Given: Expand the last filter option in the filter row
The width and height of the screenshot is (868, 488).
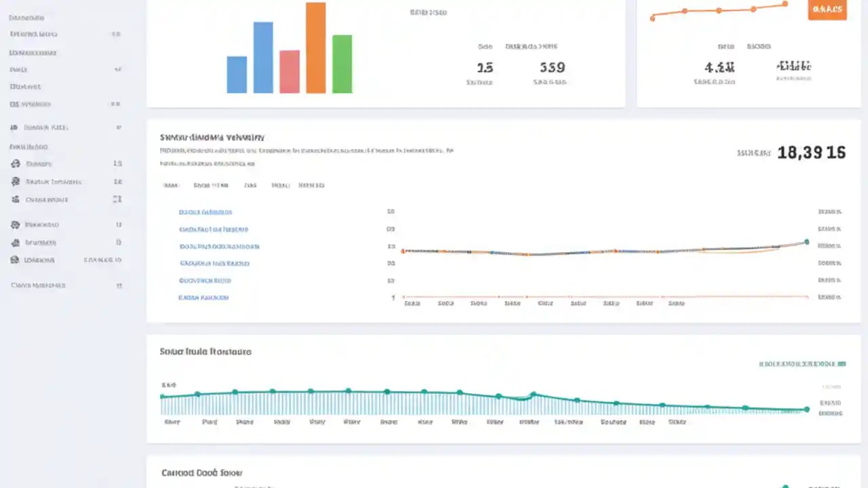Looking at the screenshot, I should 311,185.
